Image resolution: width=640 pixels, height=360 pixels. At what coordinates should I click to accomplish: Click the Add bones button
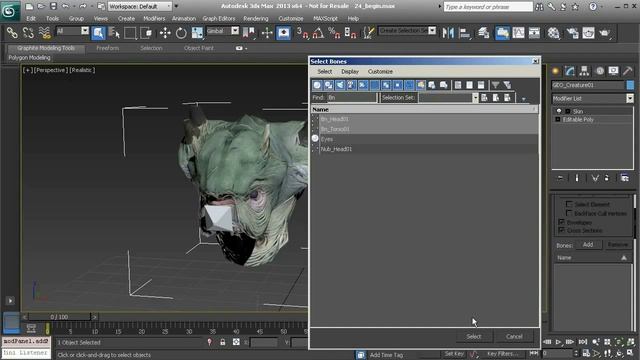[588, 244]
